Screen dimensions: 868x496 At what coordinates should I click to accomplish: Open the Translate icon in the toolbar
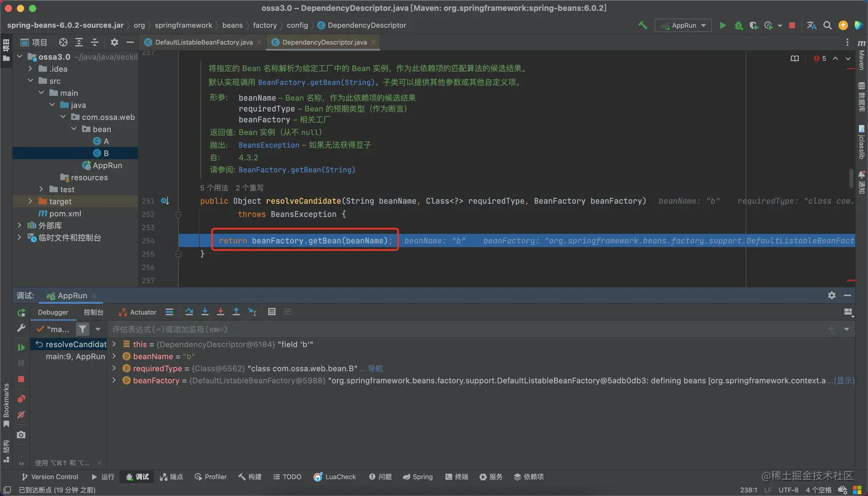coord(811,25)
